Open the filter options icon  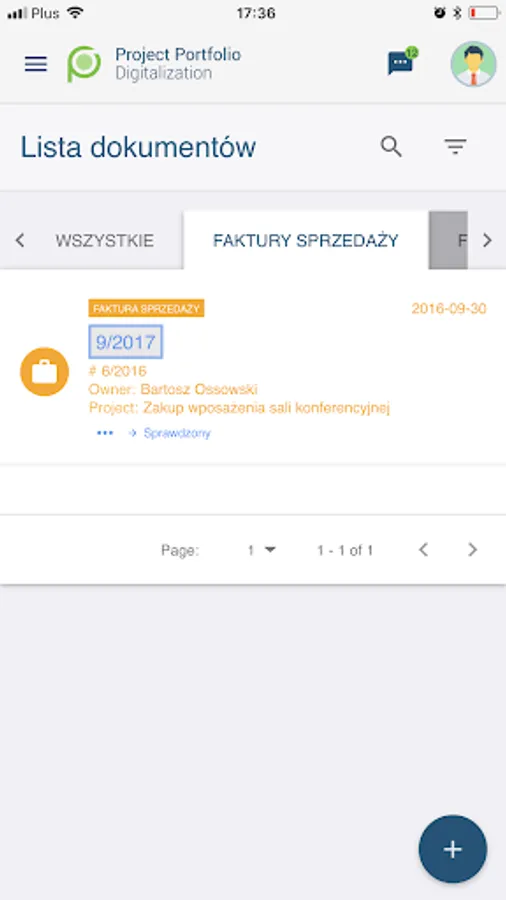456,147
